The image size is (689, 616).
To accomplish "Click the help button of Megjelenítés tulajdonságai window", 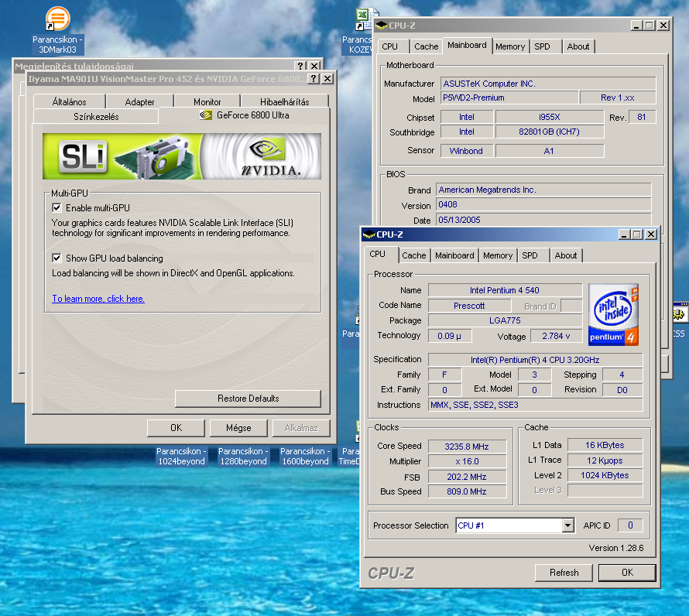I will coord(300,66).
